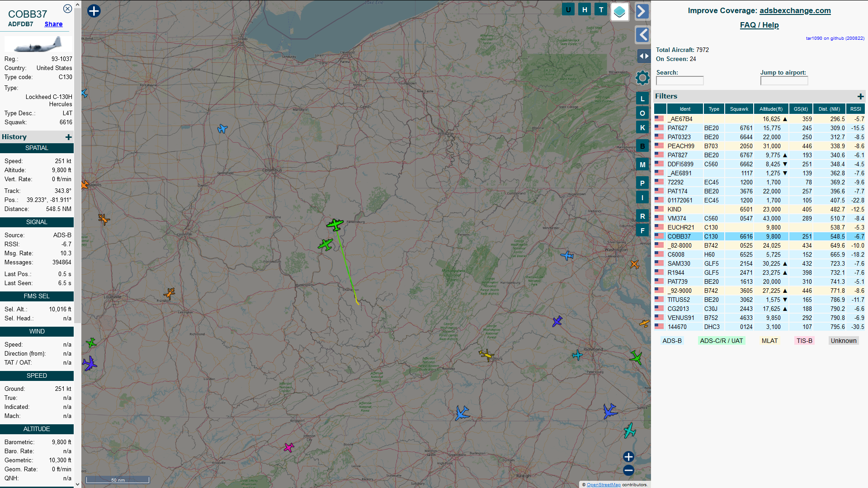This screenshot has height=488, width=868.
Task: Sort table by GS(kt) column
Action: pos(801,109)
